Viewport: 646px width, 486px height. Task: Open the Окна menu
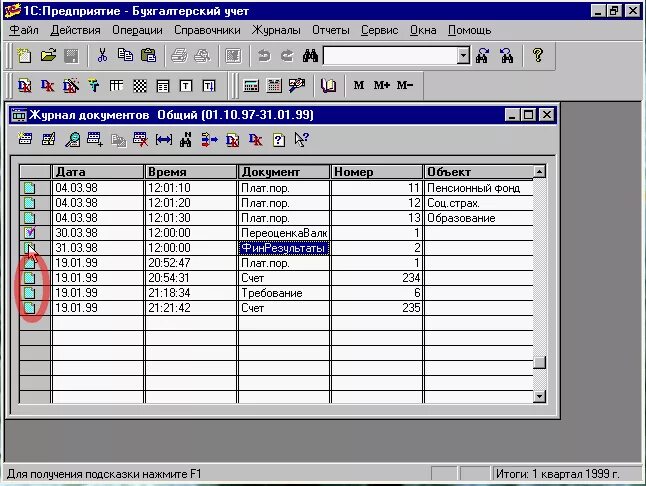423,30
